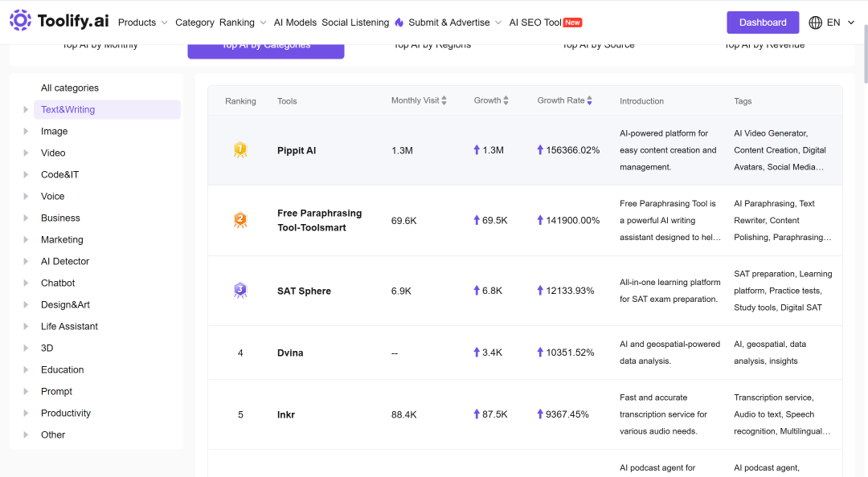Image resolution: width=868 pixels, height=477 pixels.
Task: Click the Toolify.ai logo icon
Action: coord(20,20)
